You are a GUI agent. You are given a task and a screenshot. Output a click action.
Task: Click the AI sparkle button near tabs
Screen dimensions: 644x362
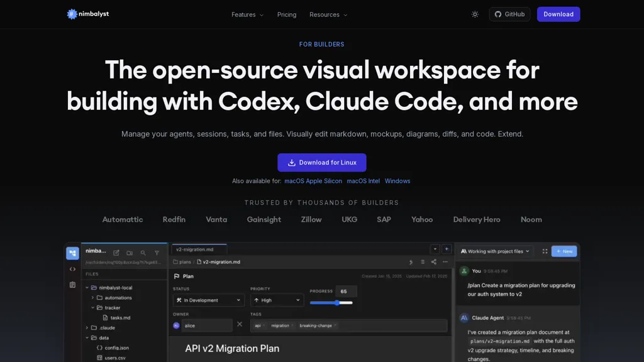pos(447,249)
